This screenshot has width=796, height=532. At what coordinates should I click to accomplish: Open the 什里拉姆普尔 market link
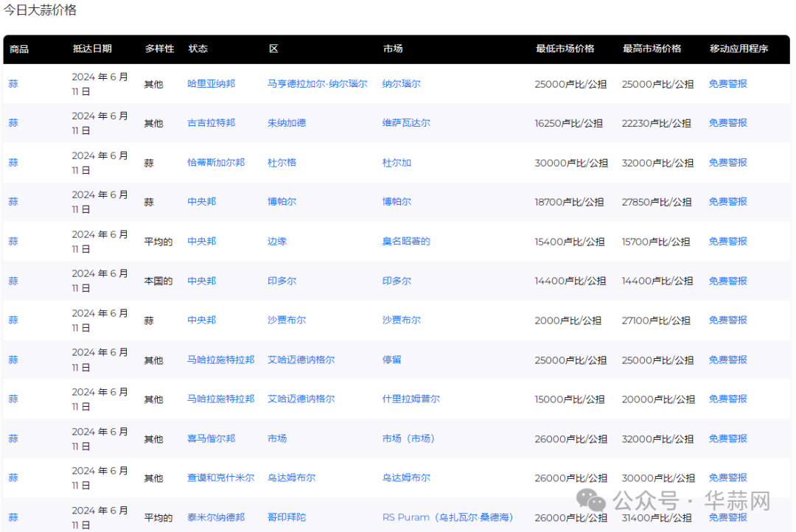(x=411, y=399)
